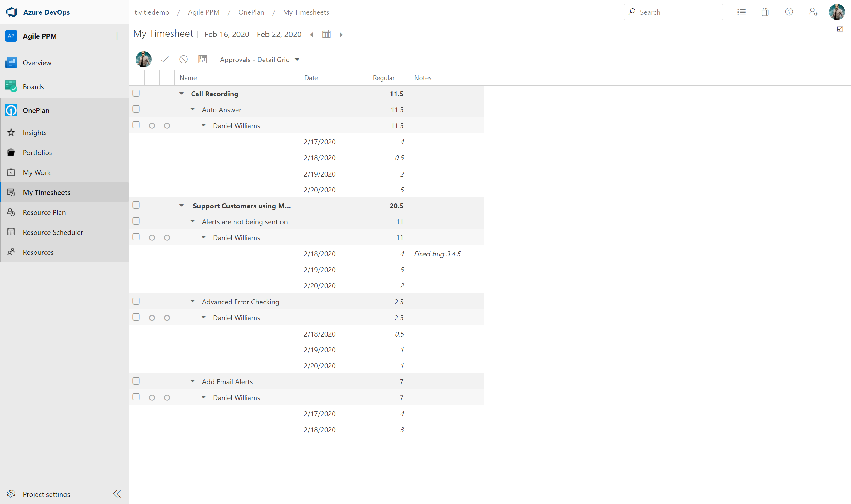Click the marketplace shopping bag icon

(765, 12)
